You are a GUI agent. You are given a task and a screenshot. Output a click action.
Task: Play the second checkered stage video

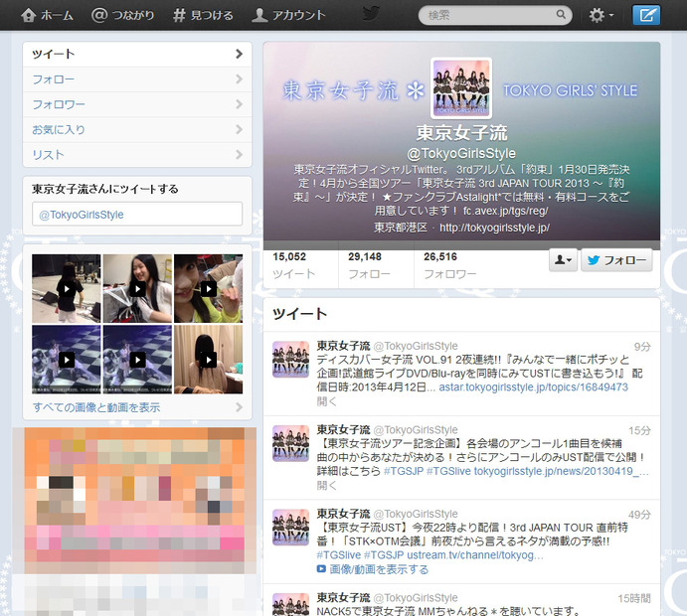(137, 360)
